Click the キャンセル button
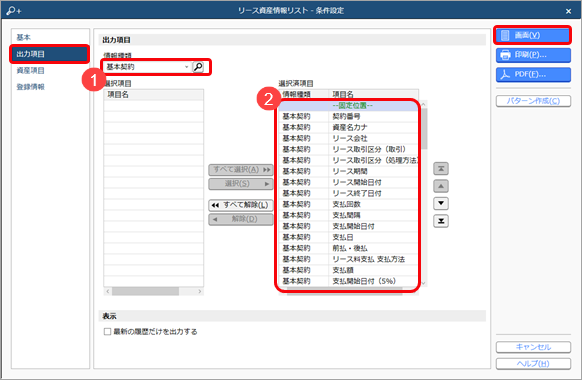The width and height of the screenshot is (582, 380). [533, 347]
